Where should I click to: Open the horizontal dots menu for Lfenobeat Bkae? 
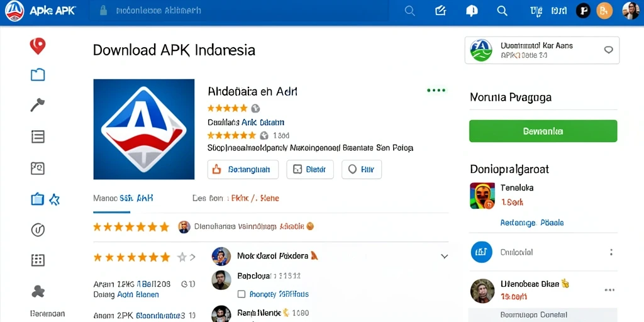point(609,290)
